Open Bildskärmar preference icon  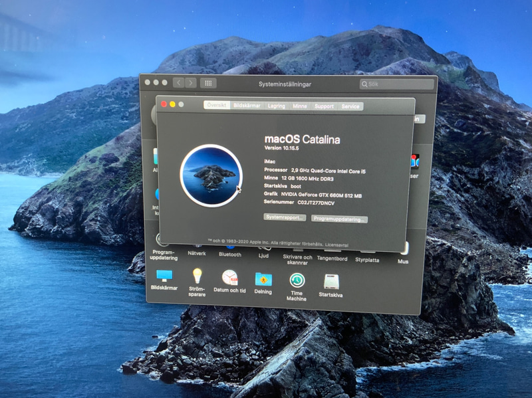click(x=164, y=276)
